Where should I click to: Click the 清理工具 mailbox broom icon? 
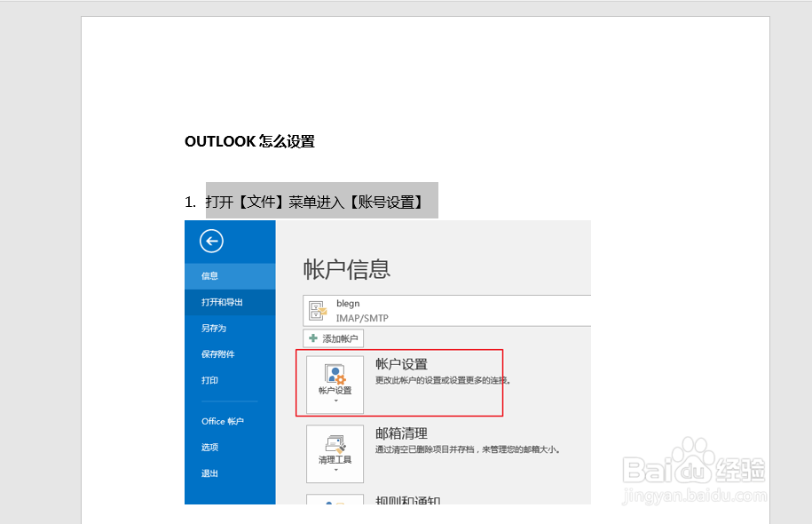335,444
